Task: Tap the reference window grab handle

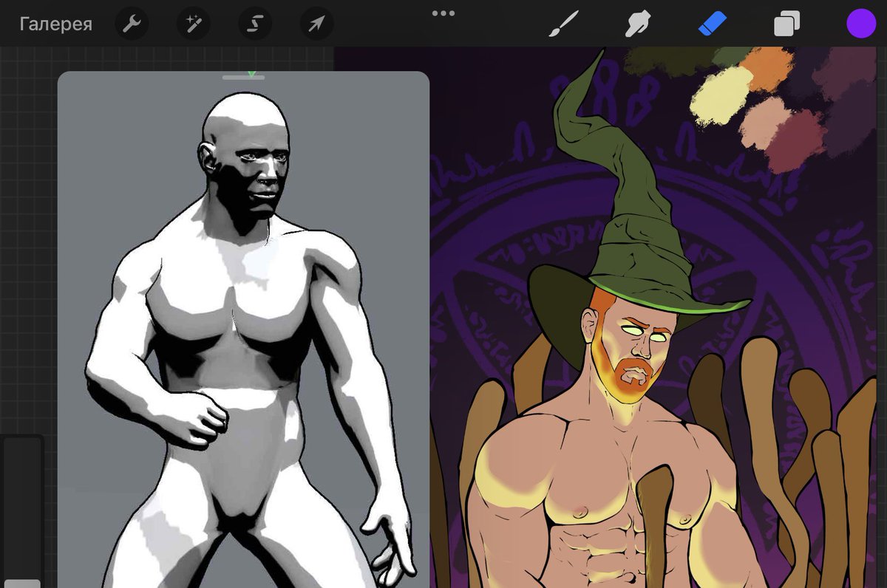Action: 243,77
